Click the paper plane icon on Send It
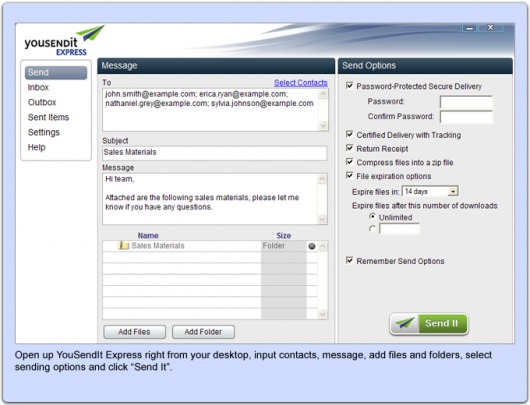The image size is (530, 405). coord(405,323)
